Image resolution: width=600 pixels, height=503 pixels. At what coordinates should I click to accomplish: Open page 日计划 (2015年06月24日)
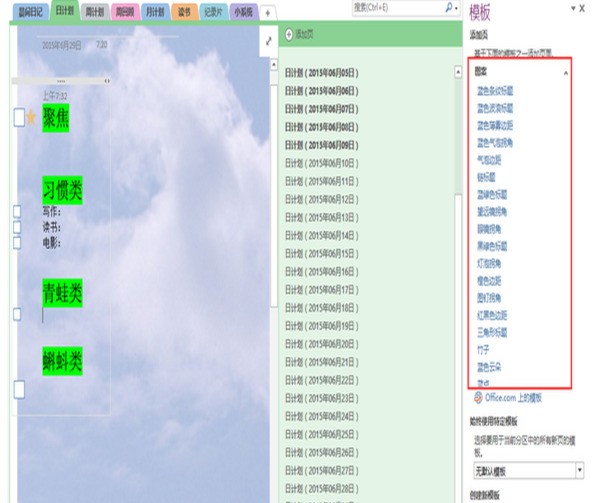click(x=322, y=416)
